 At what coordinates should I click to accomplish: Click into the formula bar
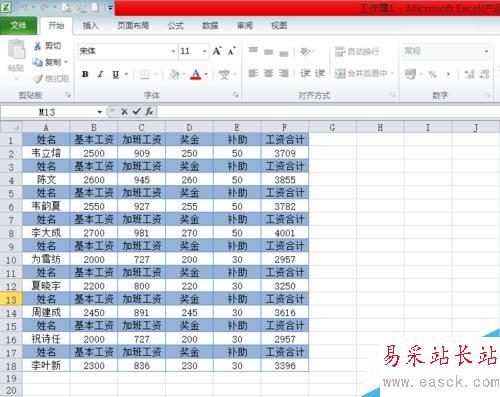pyautogui.click(x=328, y=112)
